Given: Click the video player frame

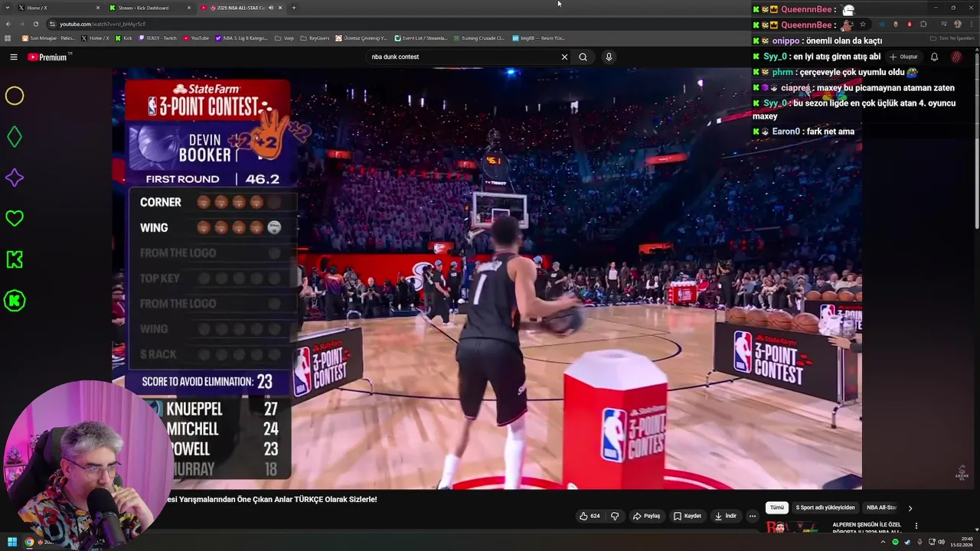Looking at the screenshot, I should pos(487,279).
